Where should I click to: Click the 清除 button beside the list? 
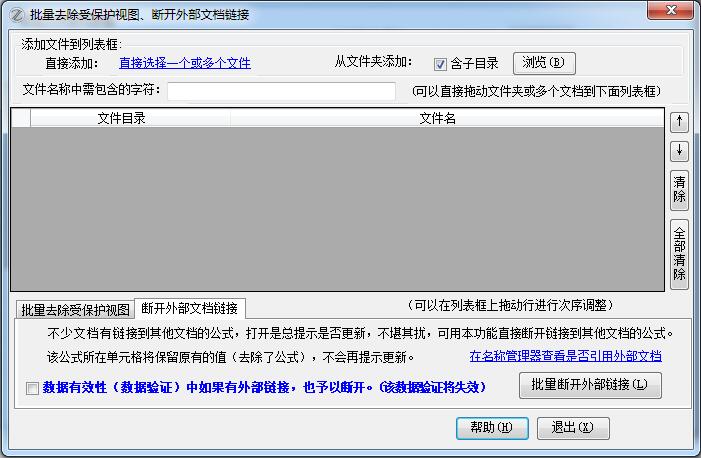[x=679, y=188]
